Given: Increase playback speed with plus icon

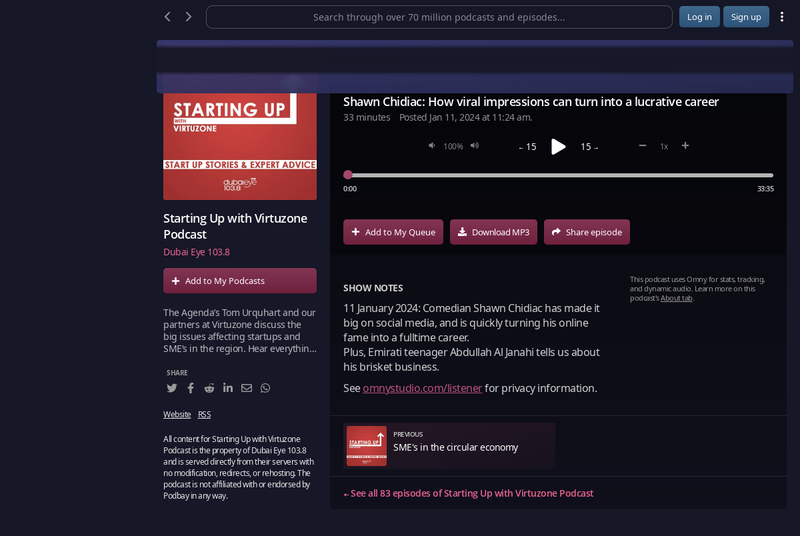Looking at the screenshot, I should (685, 146).
